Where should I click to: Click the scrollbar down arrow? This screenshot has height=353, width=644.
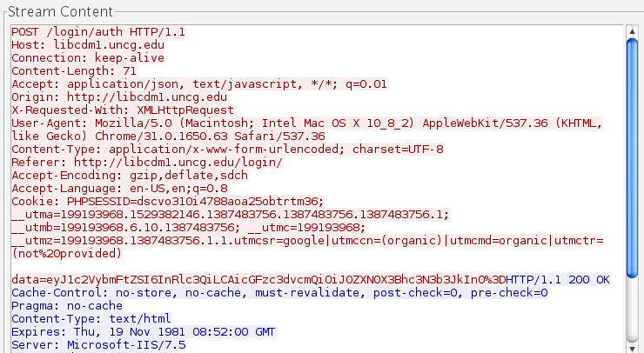tap(632, 345)
